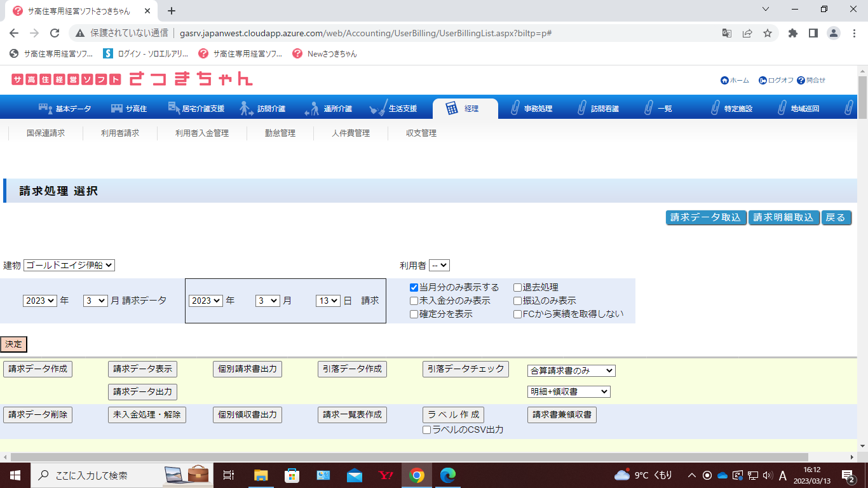Screen dimensions: 868x488
Task: Open Microsoft Edge from the taskbar
Action: 448,475
